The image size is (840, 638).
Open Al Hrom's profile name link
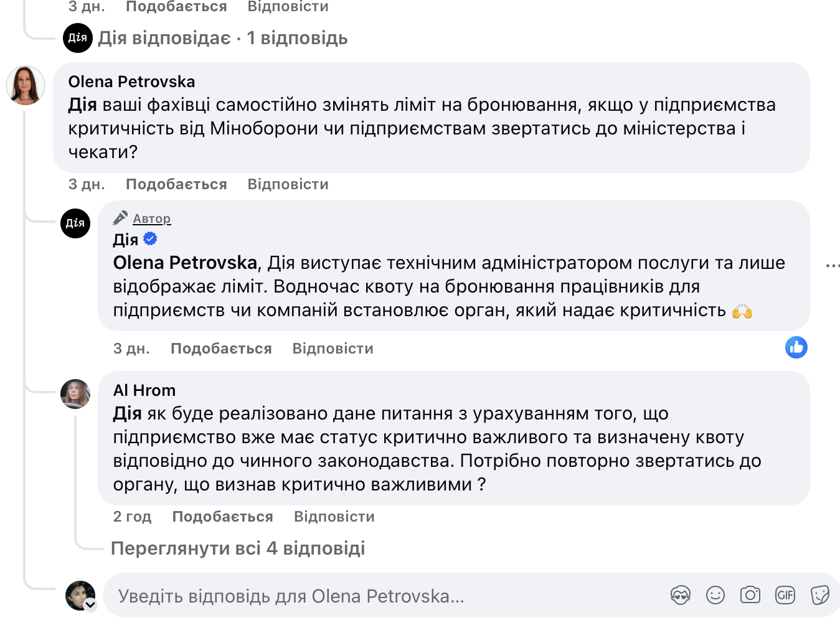click(144, 390)
